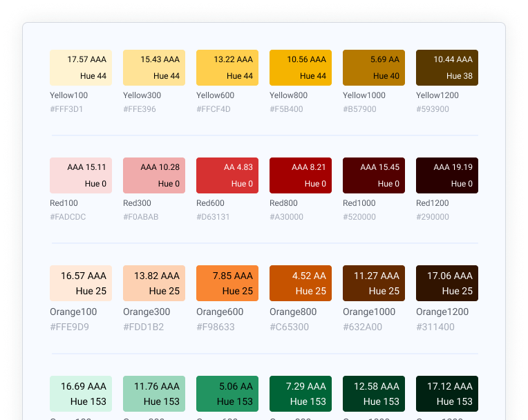Select the Red1000 swatch with AAA 15.45
Image resolution: width=528 pixels, height=420 pixels.
click(374, 175)
